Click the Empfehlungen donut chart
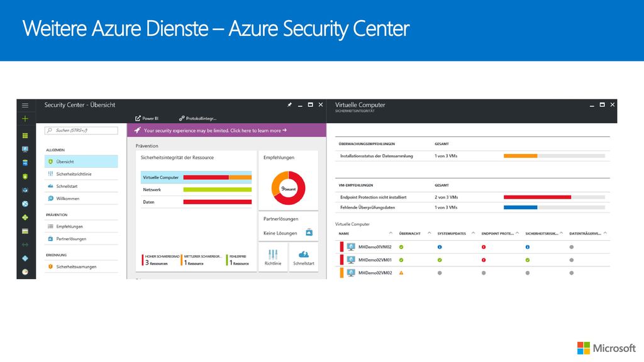The height and width of the screenshot is (362, 644). (x=288, y=188)
